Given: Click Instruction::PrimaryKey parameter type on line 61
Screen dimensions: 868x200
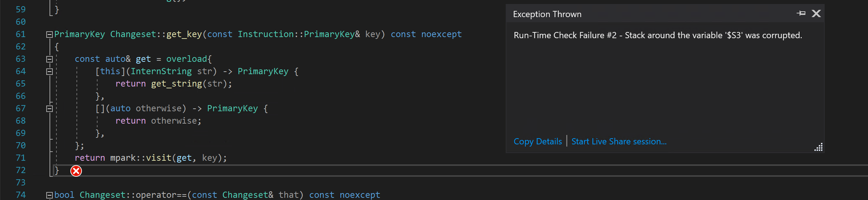Looking at the screenshot, I should [299, 34].
